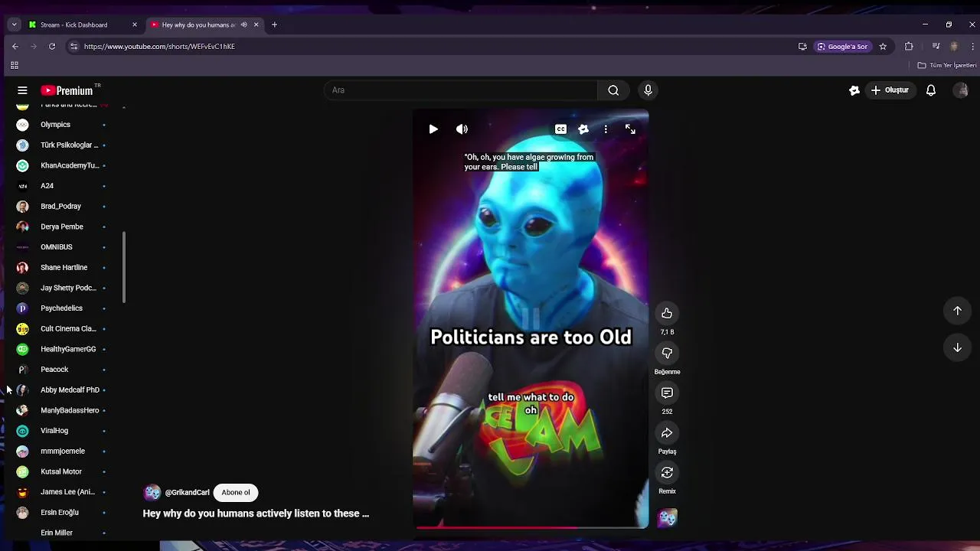Click the sidebar scrollbar thumb

pyautogui.click(x=123, y=267)
